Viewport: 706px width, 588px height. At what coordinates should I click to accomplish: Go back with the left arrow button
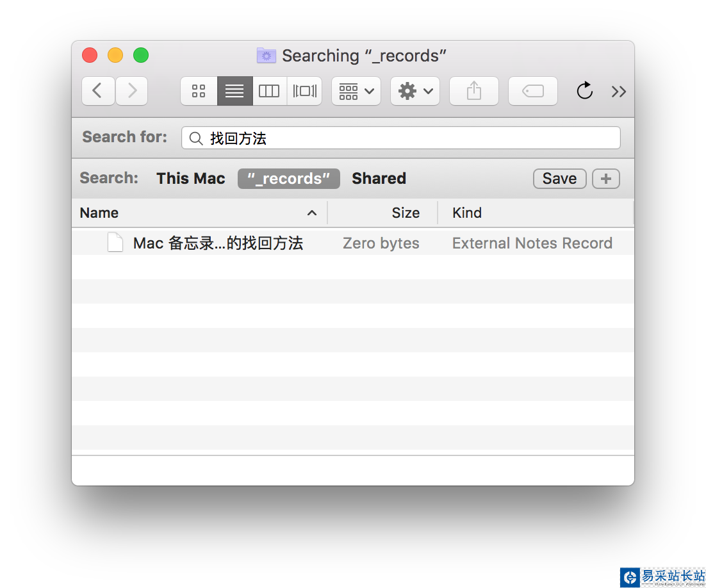pyautogui.click(x=98, y=91)
